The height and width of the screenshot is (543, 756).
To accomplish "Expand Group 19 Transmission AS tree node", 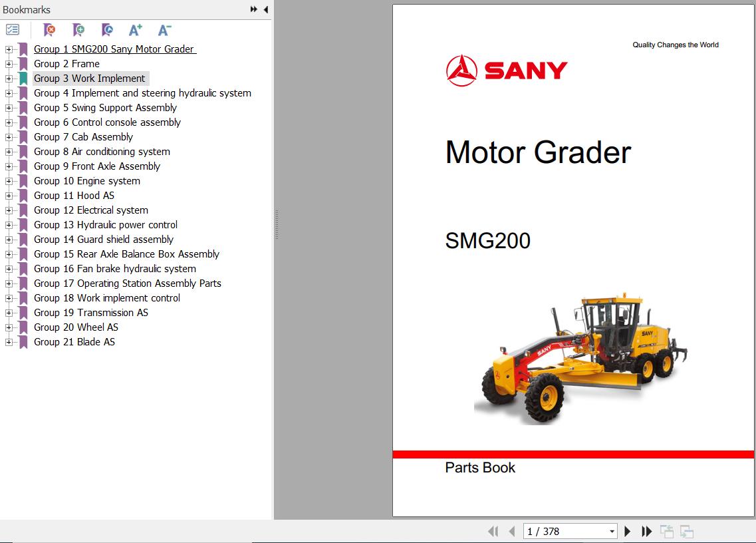I will point(9,313).
